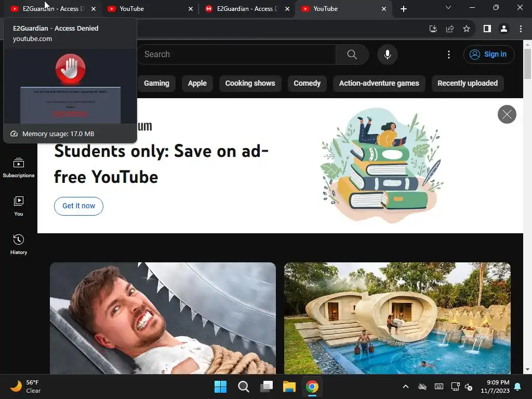Click the cloud sync tray icon
The width and height of the screenshot is (532, 399).
click(422, 387)
